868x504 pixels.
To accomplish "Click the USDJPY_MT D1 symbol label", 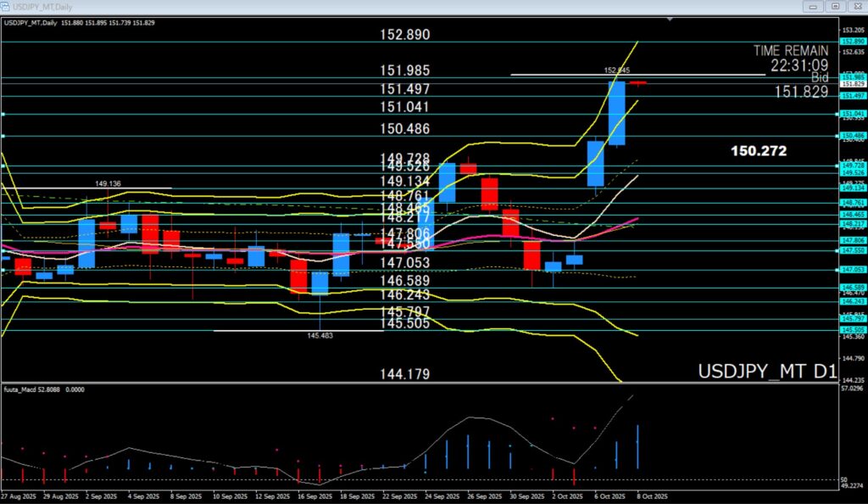I will pos(767,372).
